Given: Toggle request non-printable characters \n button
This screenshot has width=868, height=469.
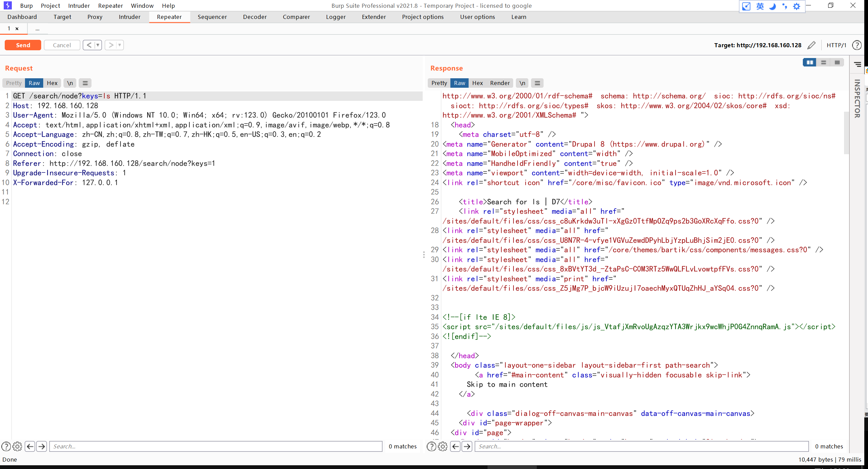Looking at the screenshot, I should coord(70,83).
